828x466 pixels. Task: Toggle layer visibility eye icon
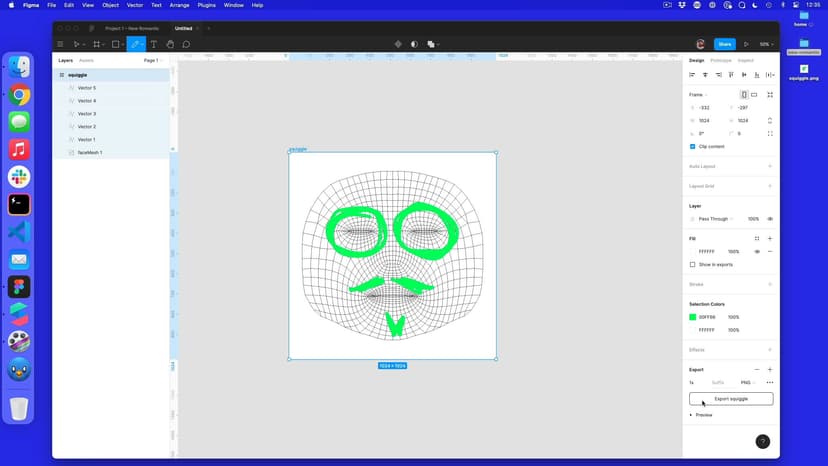pyautogui.click(x=770, y=219)
